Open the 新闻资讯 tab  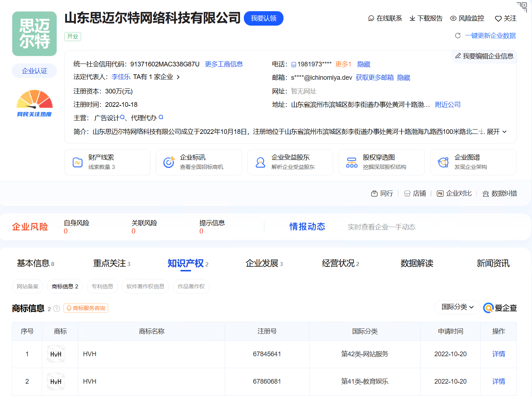(x=493, y=263)
